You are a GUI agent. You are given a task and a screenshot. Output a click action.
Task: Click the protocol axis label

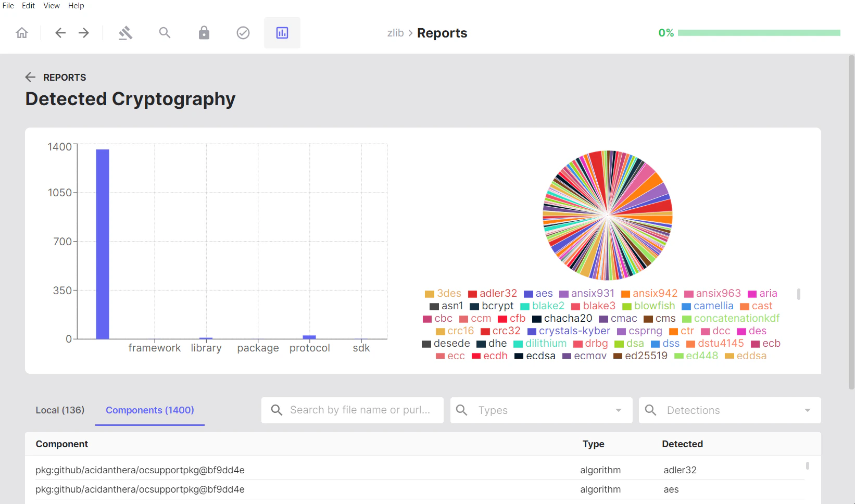coord(310,348)
